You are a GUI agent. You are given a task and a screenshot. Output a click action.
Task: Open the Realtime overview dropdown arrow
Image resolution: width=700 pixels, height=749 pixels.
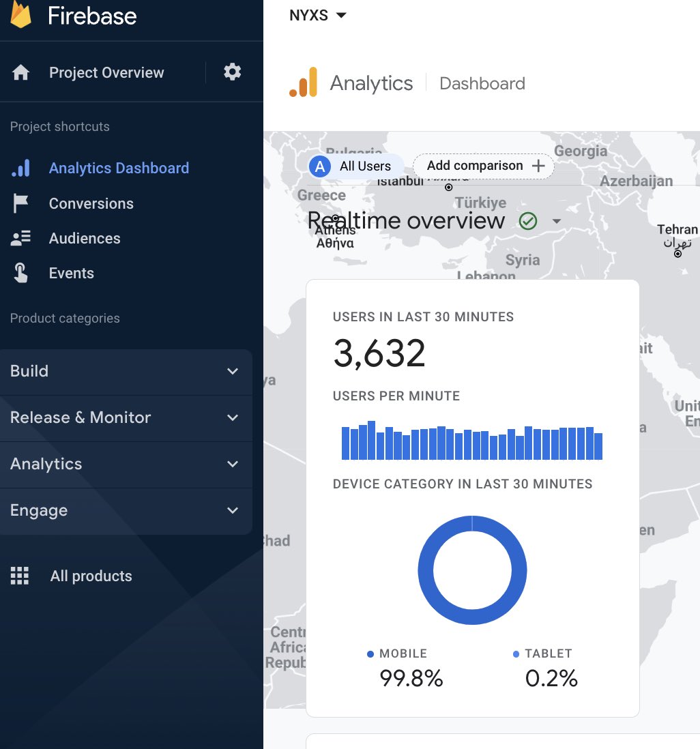556,221
